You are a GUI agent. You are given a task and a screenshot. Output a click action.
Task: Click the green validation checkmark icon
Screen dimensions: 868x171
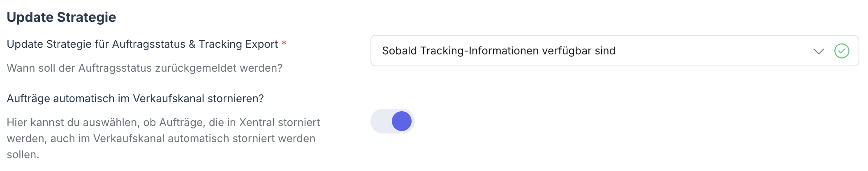(x=842, y=51)
